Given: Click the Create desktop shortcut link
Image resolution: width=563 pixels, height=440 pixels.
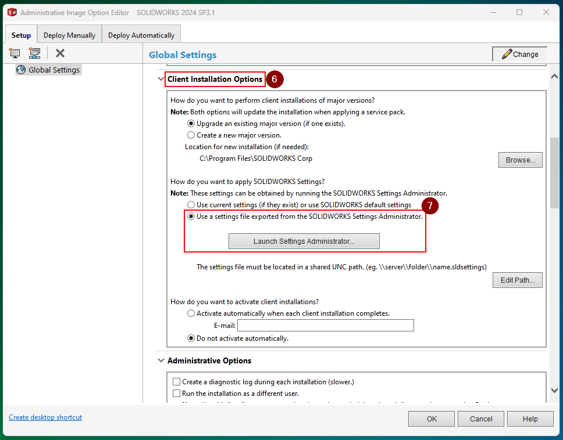Looking at the screenshot, I should 46,417.
